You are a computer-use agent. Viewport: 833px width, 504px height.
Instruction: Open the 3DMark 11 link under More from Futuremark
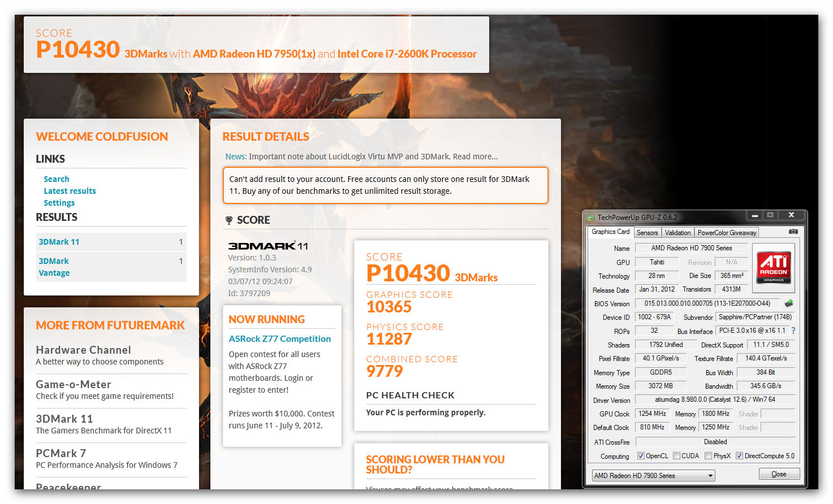pyautogui.click(x=64, y=419)
